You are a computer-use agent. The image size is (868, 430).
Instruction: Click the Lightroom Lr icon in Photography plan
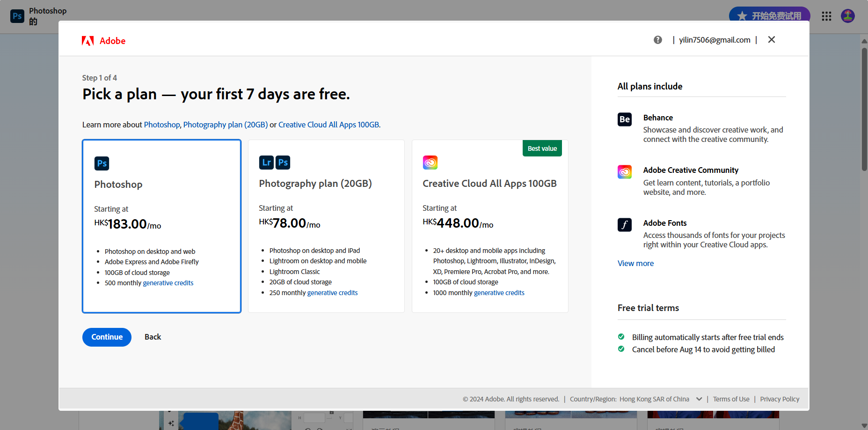tap(266, 163)
